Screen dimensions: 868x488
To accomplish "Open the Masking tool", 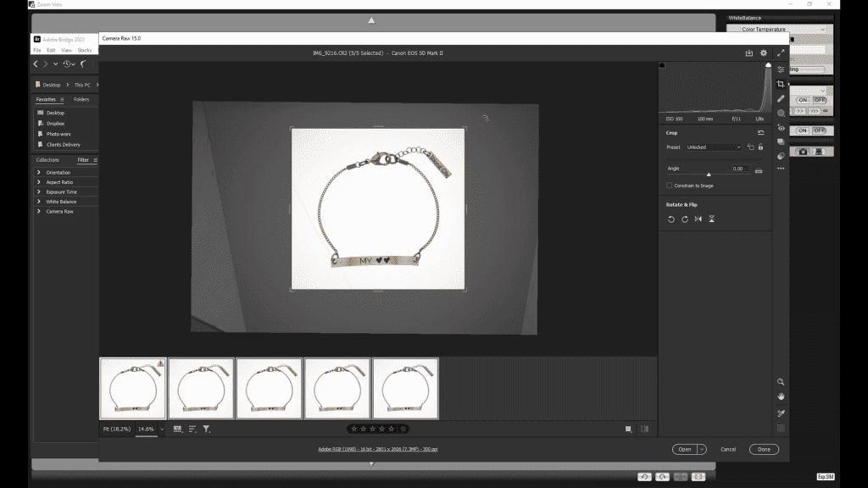I will tap(781, 113).
